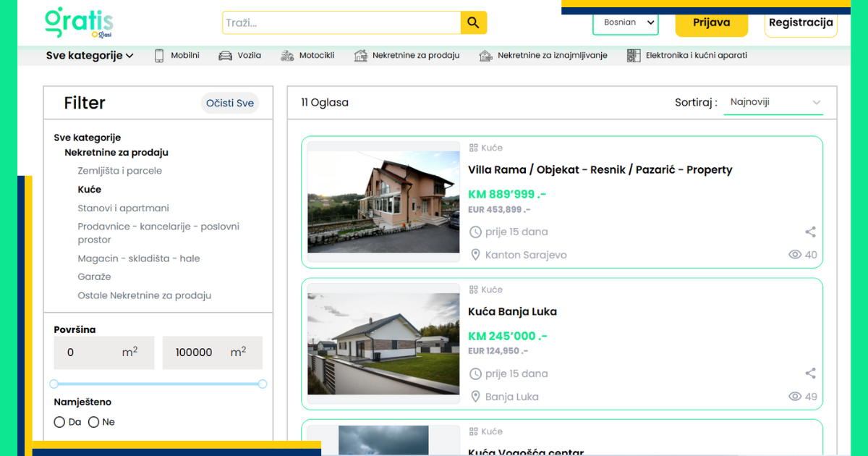The image size is (868, 456).
Task: Open Elektronika i kućni aparati category
Action: pos(697,55)
